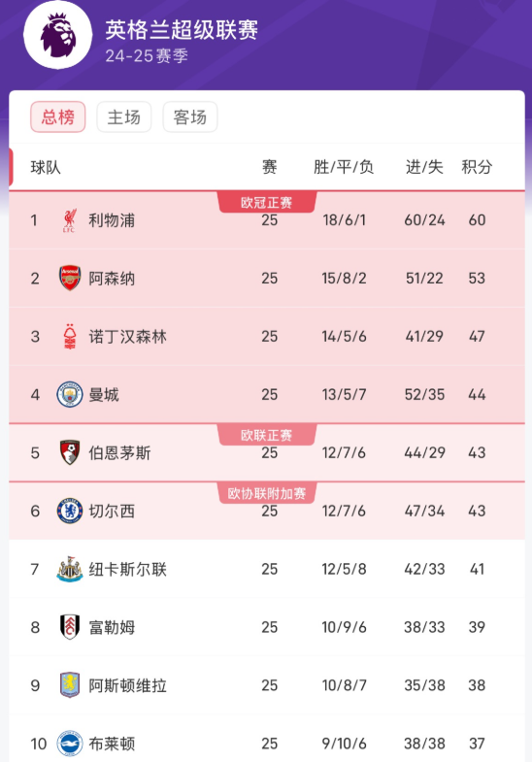Switch to the 总榜 overall tab

pos(58,117)
